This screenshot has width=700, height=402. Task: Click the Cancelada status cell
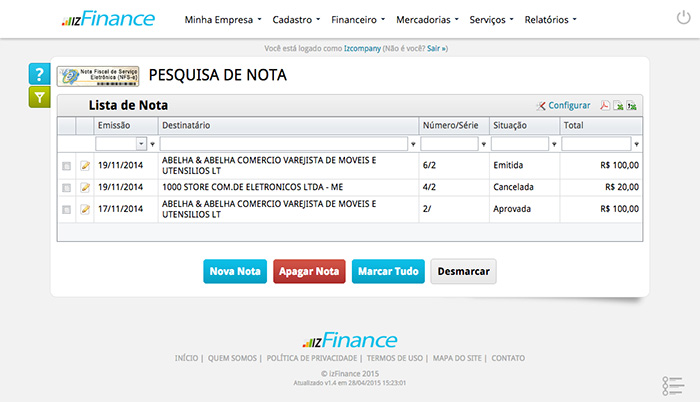tap(524, 187)
